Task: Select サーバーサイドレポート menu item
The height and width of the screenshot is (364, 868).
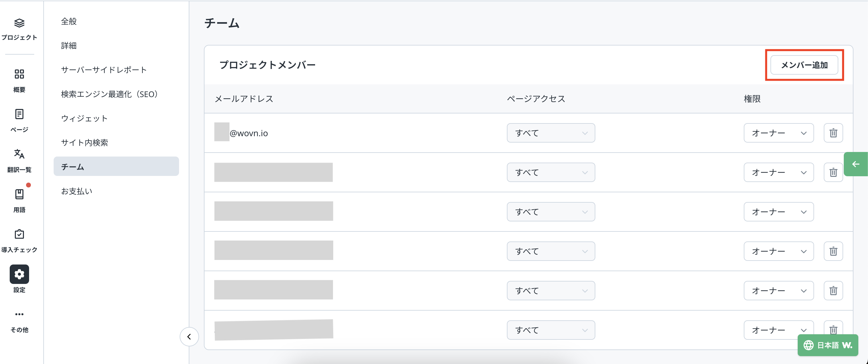Action: (x=104, y=70)
